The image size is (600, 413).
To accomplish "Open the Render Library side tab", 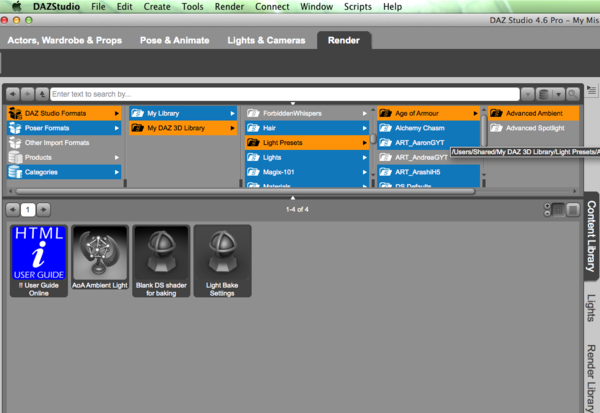I will coord(591,378).
